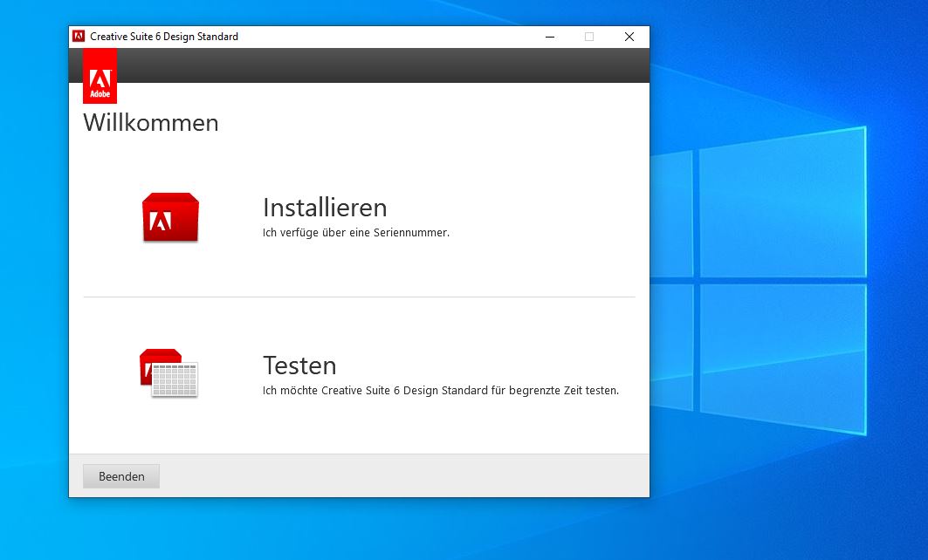The height and width of the screenshot is (560, 928).
Task: Click the trial calendar box icon
Action: pos(168,373)
